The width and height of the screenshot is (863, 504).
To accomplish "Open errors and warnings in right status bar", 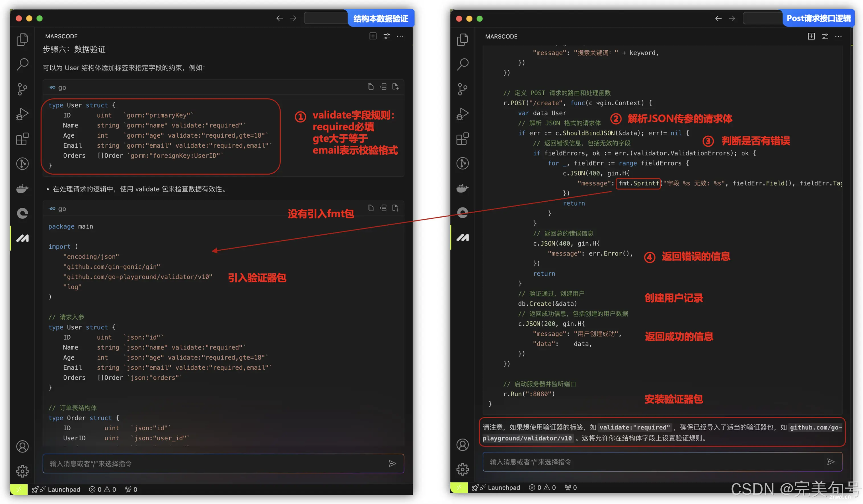I will coord(542,487).
